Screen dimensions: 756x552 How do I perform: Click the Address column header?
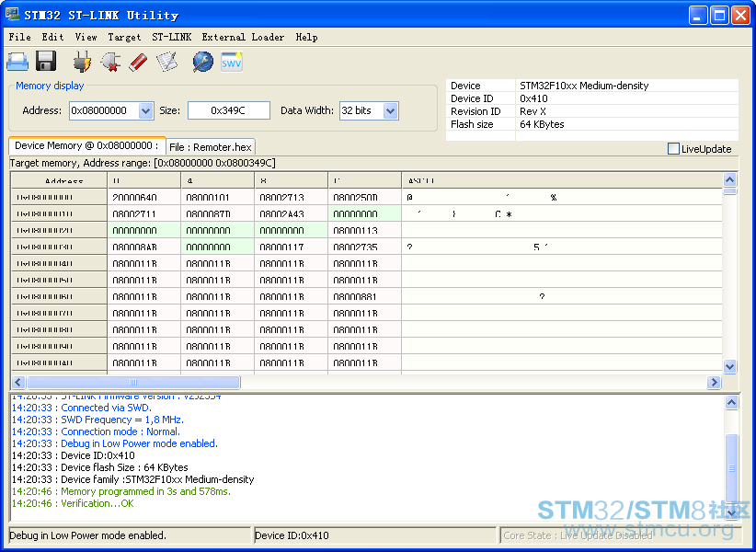click(x=59, y=180)
